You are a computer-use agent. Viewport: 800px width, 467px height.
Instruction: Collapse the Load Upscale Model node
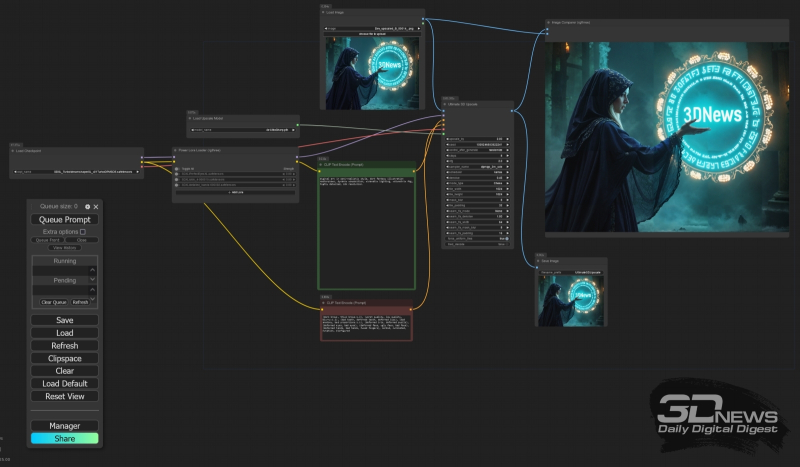[x=190, y=118]
